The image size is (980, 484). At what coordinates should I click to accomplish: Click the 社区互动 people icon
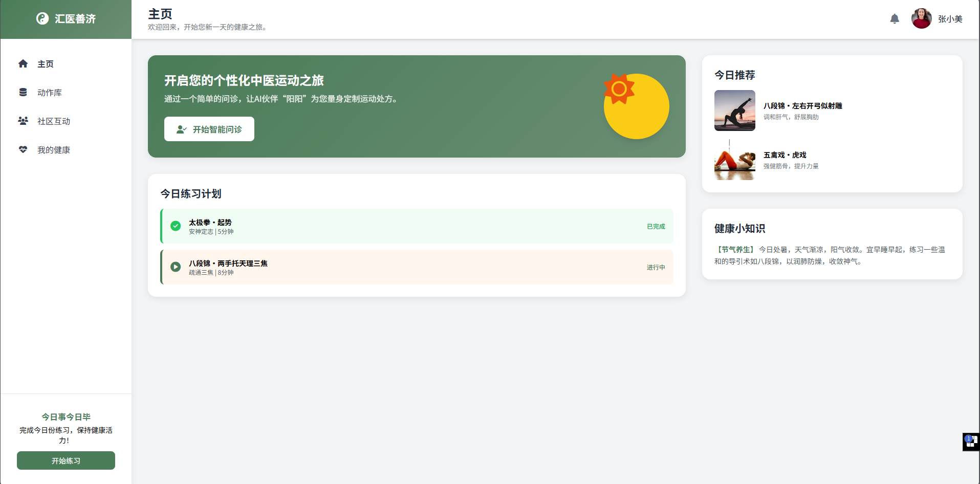point(23,121)
